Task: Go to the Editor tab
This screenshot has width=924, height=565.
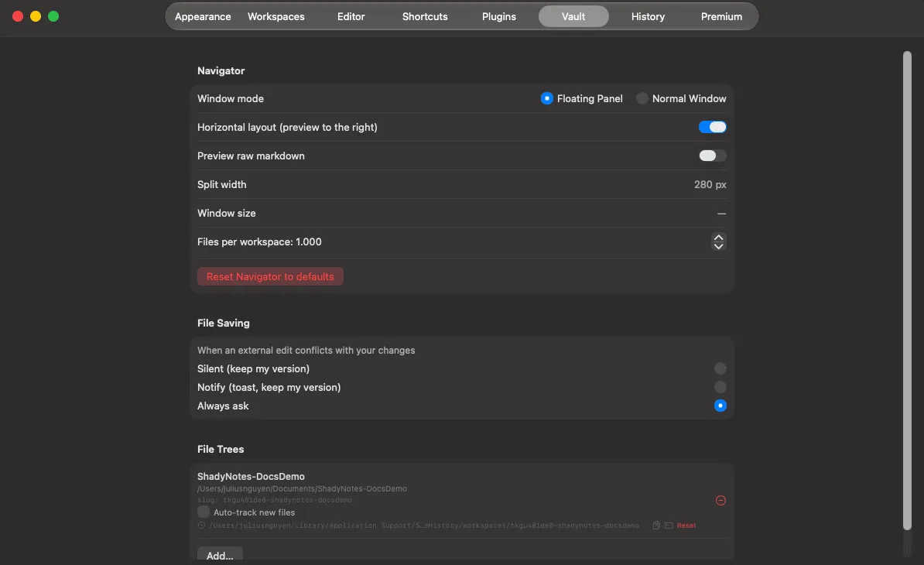Action: click(351, 16)
